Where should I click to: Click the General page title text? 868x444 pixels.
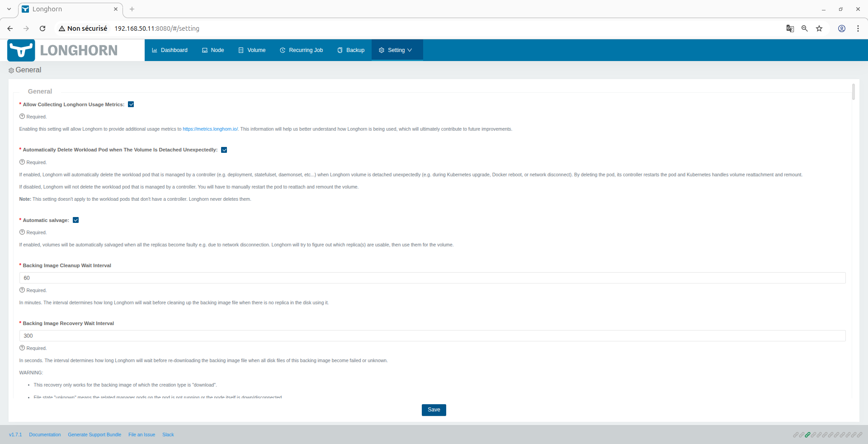pos(28,70)
